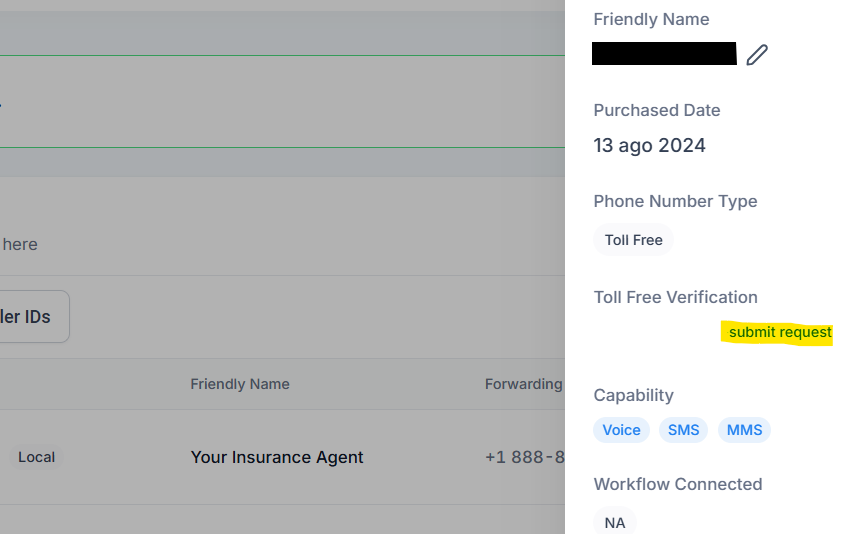Select the SMS capability badge

[x=683, y=430]
